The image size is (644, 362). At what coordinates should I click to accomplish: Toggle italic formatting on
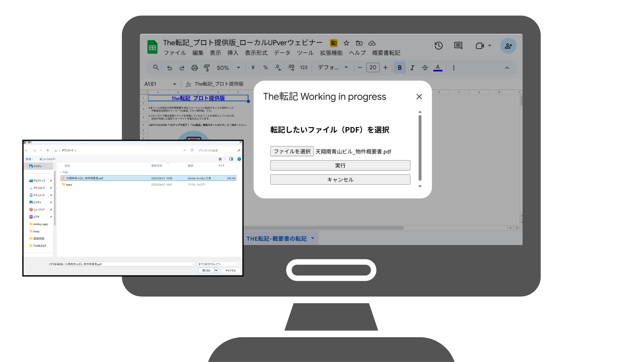(x=412, y=67)
